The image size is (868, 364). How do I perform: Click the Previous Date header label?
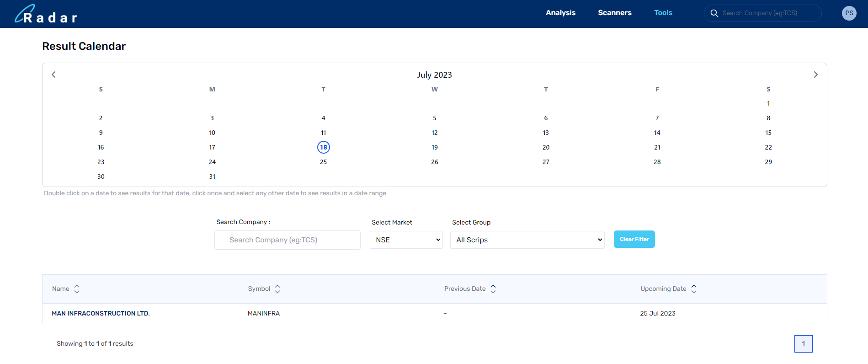pyautogui.click(x=465, y=289)
